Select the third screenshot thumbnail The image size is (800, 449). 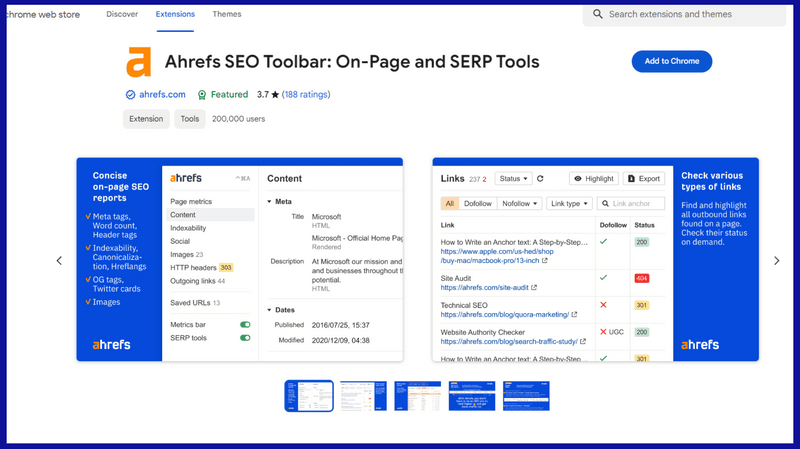pos(417,396)
